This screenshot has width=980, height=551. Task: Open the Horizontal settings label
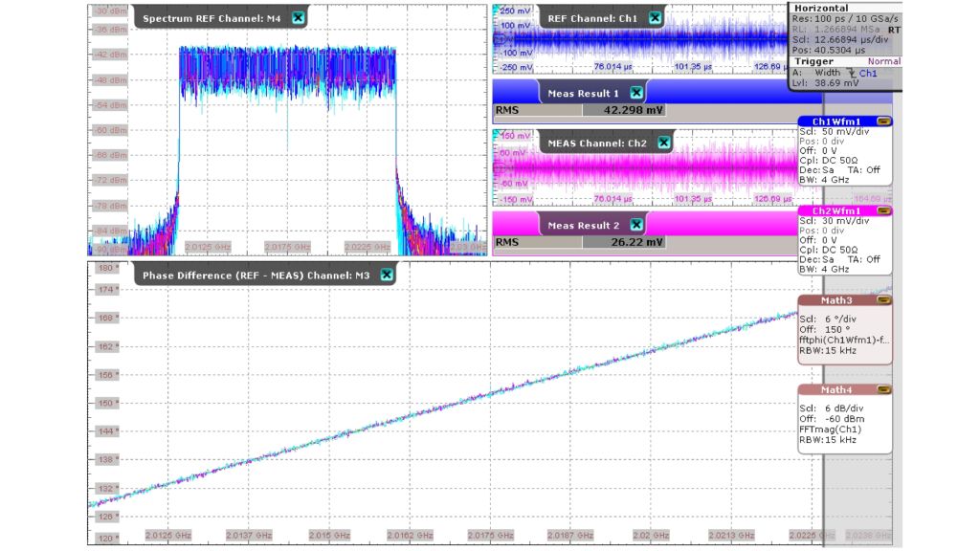point(820,9)
